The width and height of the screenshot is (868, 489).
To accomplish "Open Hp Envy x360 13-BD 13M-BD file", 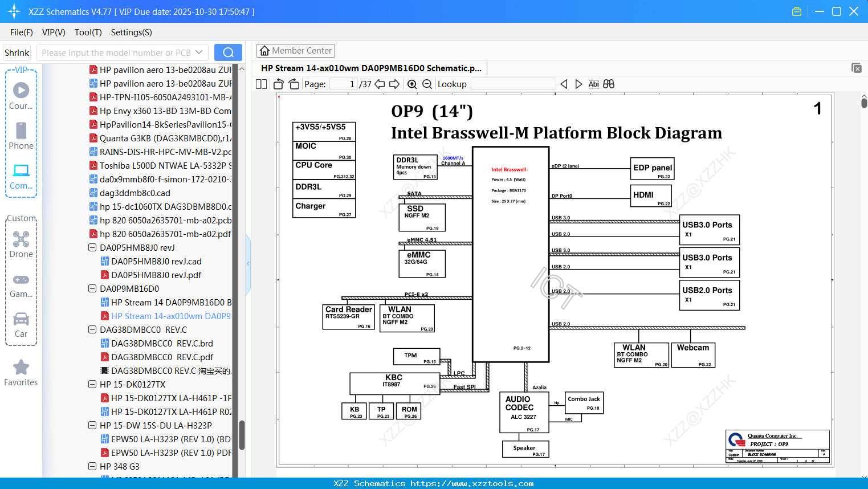I will 161,111.
